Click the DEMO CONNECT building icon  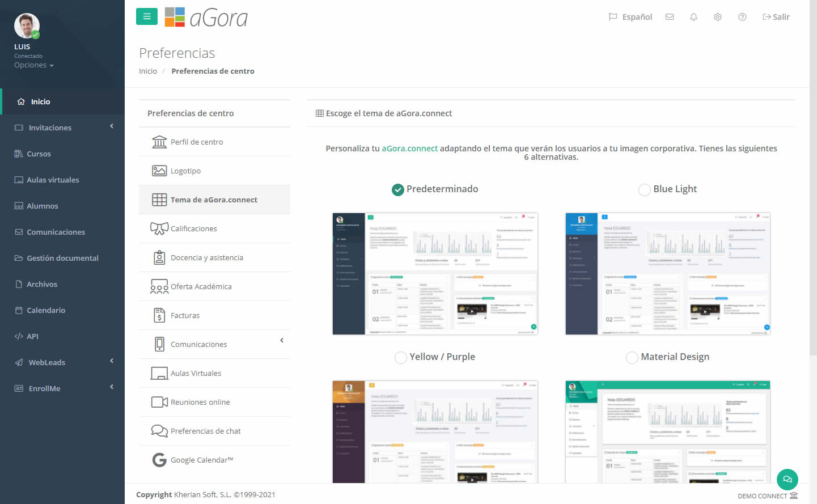point(794,495)
